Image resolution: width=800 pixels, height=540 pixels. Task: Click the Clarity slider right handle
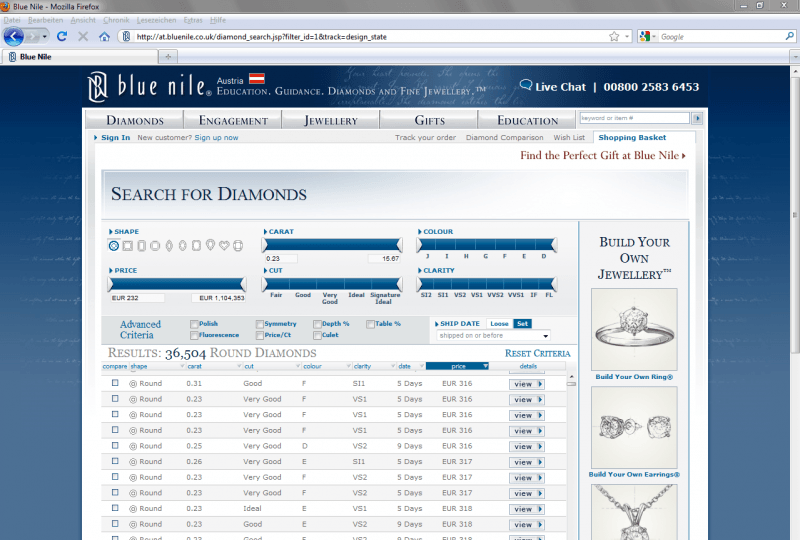pyautogui.click(x=554, y=284)
